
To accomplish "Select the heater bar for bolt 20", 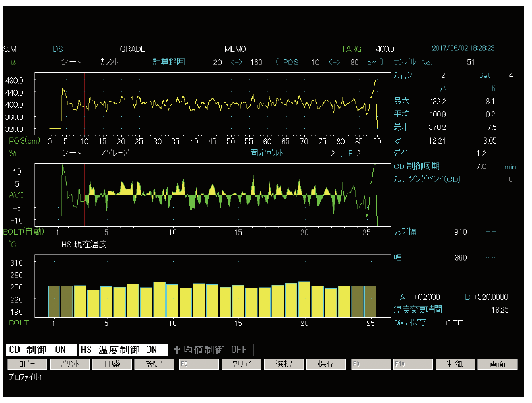I will tap(304, 299).
